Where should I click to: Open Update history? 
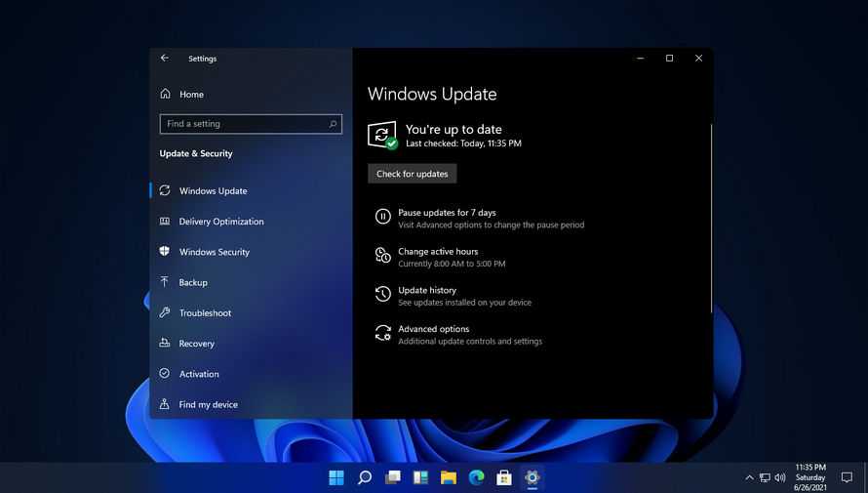coord(427,291)
